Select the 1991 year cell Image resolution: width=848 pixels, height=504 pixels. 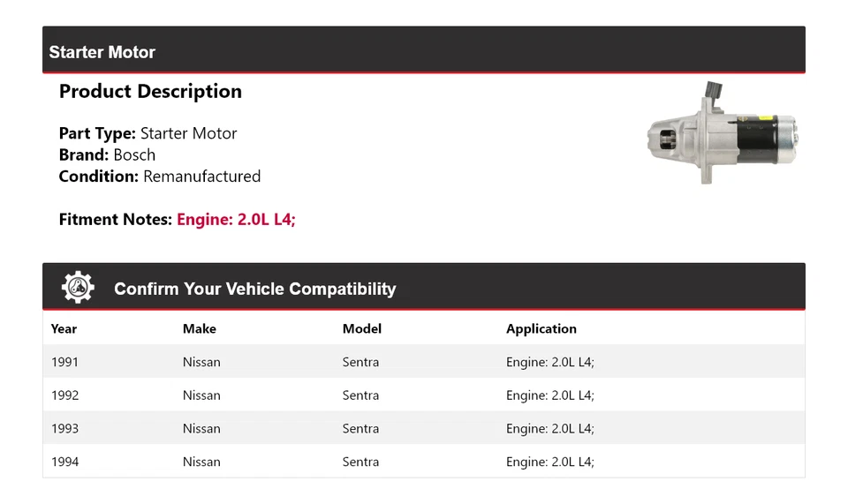[64, 362]
